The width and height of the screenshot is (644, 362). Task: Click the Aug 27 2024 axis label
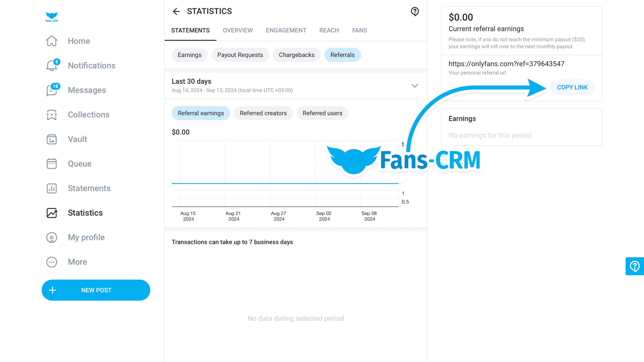279,216
